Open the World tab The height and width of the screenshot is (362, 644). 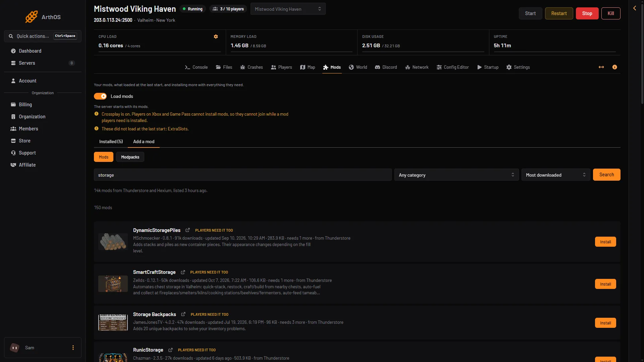pyautogui.click(x=358, y=67)
